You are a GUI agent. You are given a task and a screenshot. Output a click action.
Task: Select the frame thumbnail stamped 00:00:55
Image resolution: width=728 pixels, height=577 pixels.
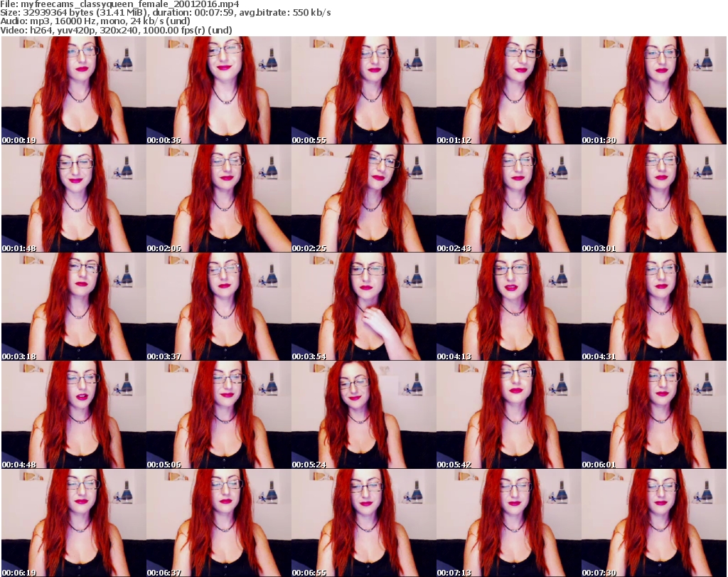pyautogui.click(x=363, y=90)
